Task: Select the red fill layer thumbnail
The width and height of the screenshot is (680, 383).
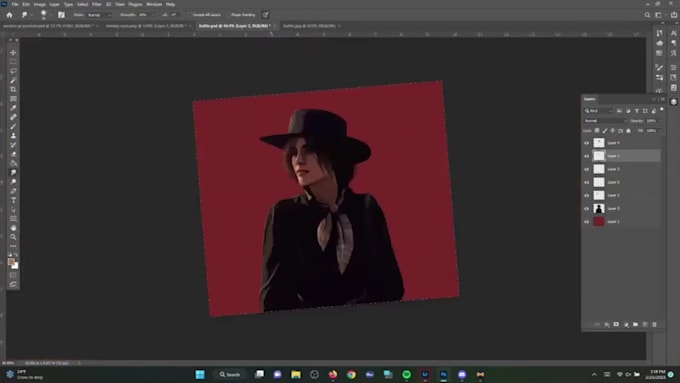Action: 599,222
